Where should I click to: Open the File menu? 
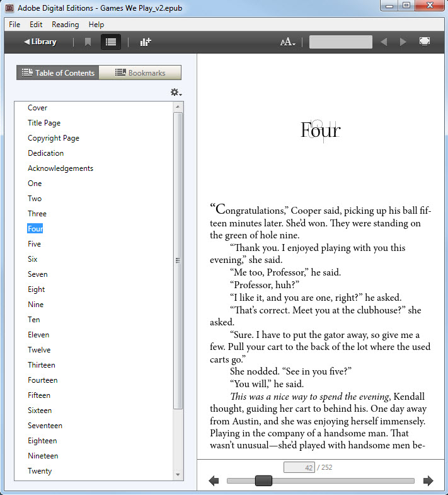coord(14,25)
